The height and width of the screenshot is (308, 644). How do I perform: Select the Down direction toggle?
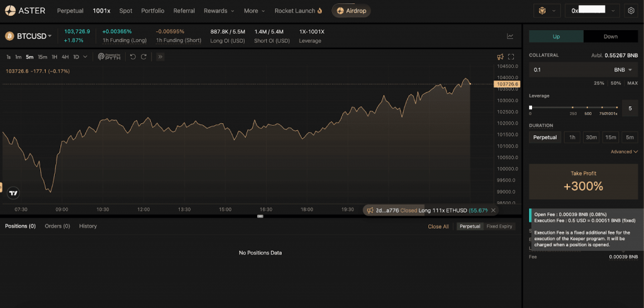point(610,36)
